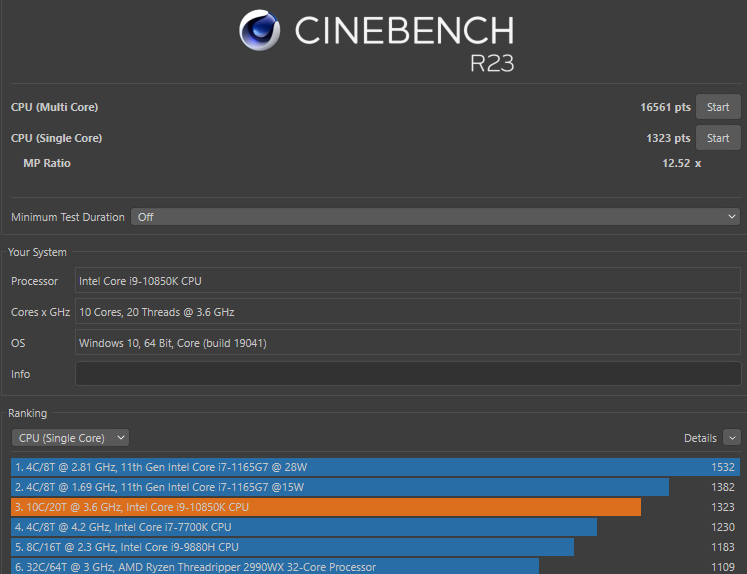Image resolution: width=747 pixels, height=574 pixels.
Task: Expand the Details chevron in Ranking
Action: (731, 438)
